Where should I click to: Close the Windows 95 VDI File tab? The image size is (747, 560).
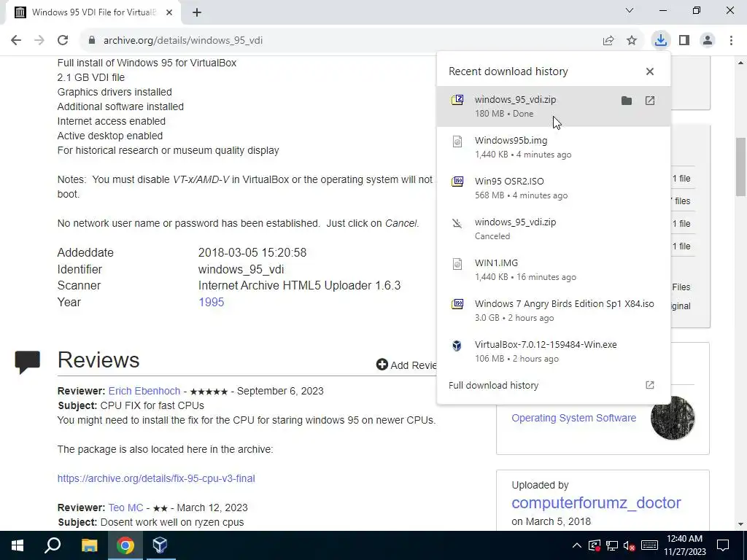tap(169, 13)
